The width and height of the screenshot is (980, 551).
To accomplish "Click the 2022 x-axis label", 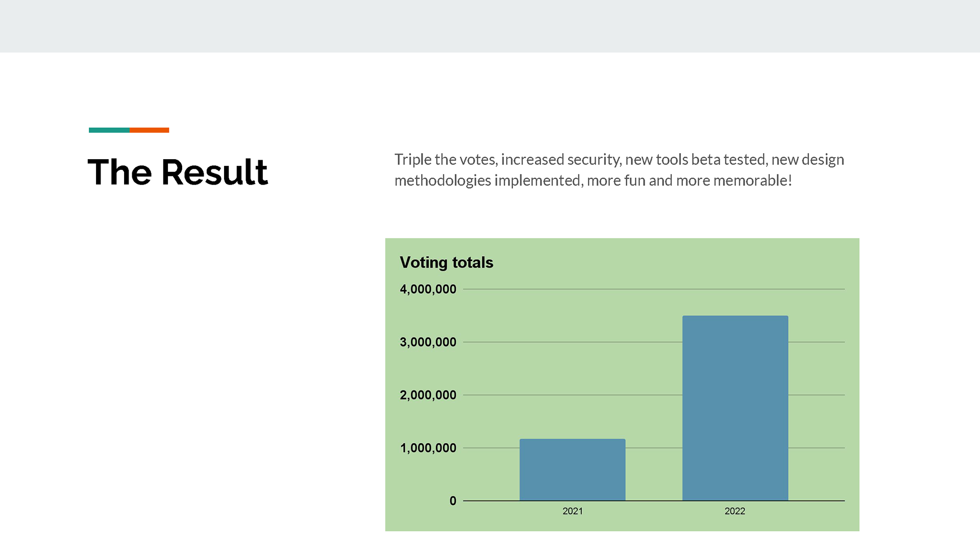I will [734, 511].
